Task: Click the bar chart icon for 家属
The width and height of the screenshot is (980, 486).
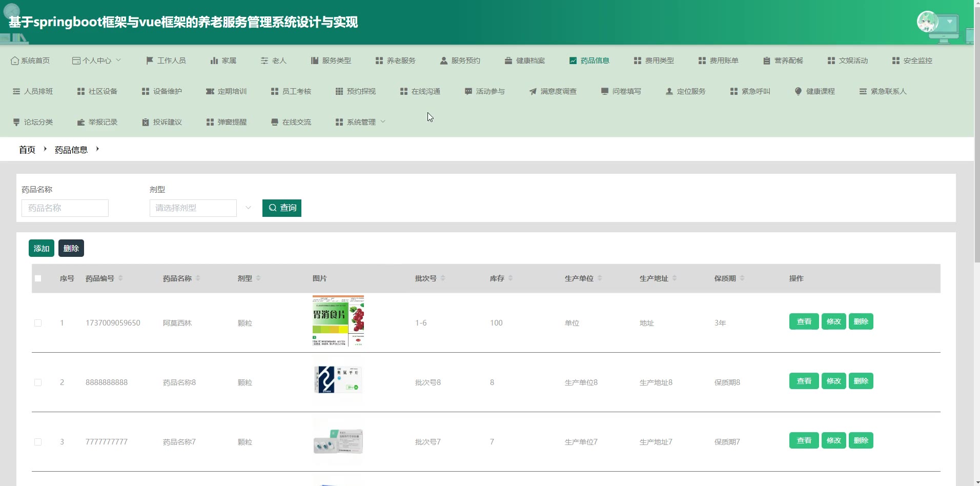Action: [x=214, y=60]
